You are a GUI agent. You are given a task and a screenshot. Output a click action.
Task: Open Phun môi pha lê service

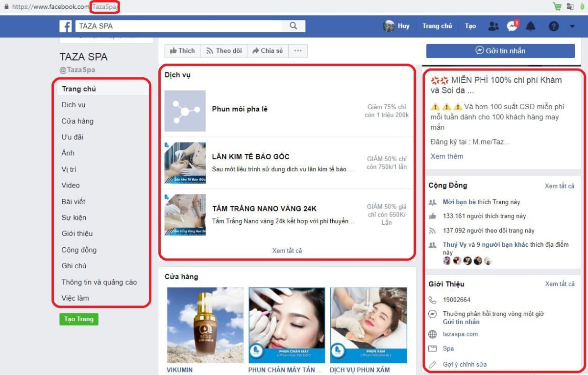point(240,109)
